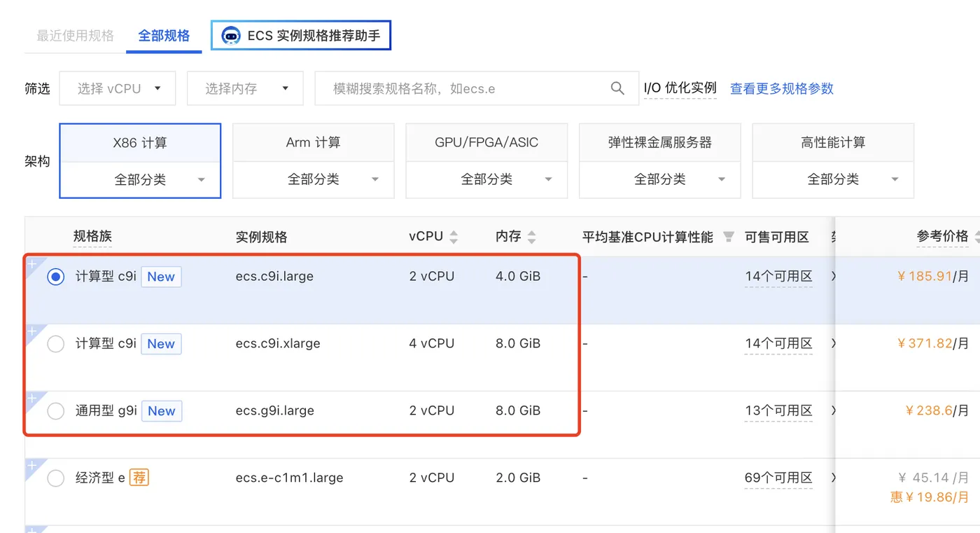Click the 内存 column sort arrows

531,237
